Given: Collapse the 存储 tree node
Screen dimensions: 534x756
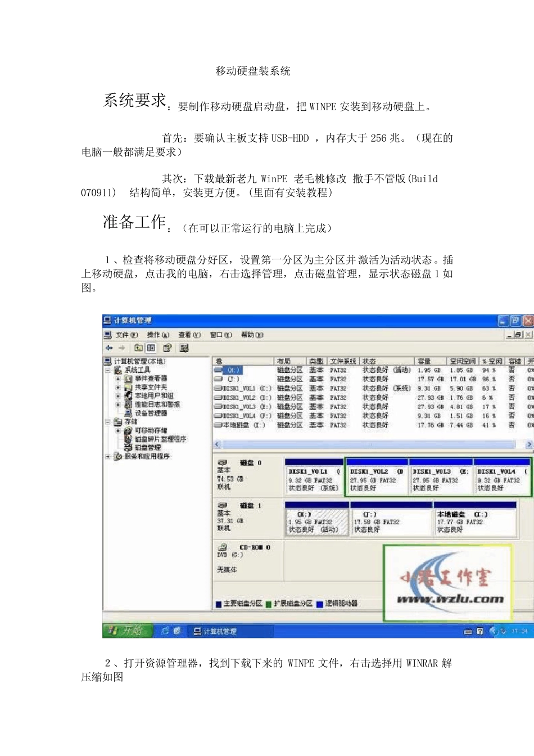Looking at the screenshot, I should point(107,421).
